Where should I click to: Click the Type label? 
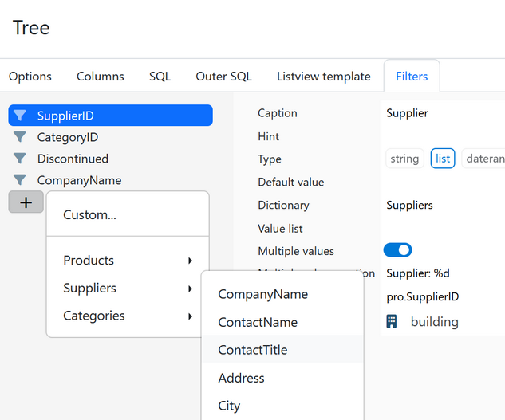[x=269, y=159]
